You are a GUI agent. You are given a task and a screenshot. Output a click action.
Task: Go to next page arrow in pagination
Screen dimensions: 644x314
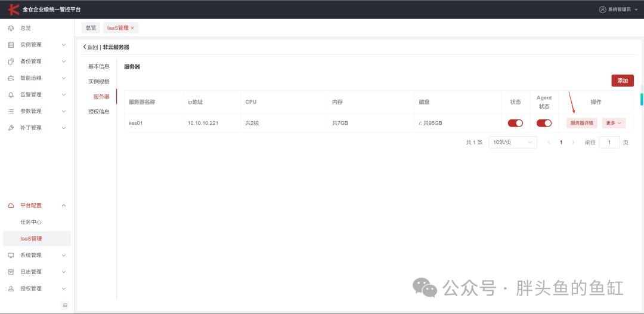coord(573,143)
